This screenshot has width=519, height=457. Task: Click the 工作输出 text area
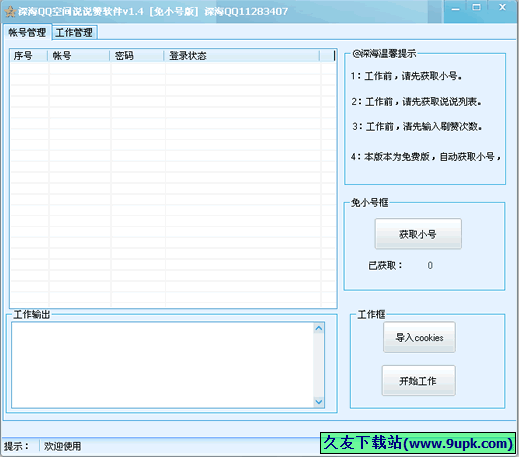163,365
